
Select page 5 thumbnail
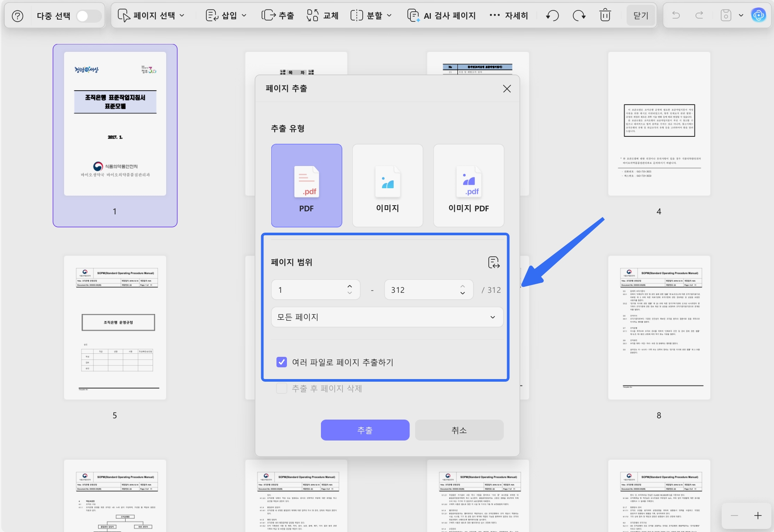click(x=115, y=328)
